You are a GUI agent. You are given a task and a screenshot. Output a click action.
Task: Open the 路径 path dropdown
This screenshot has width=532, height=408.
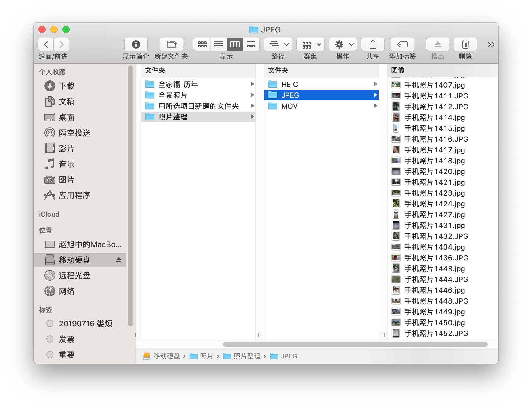tap(278, 44)
